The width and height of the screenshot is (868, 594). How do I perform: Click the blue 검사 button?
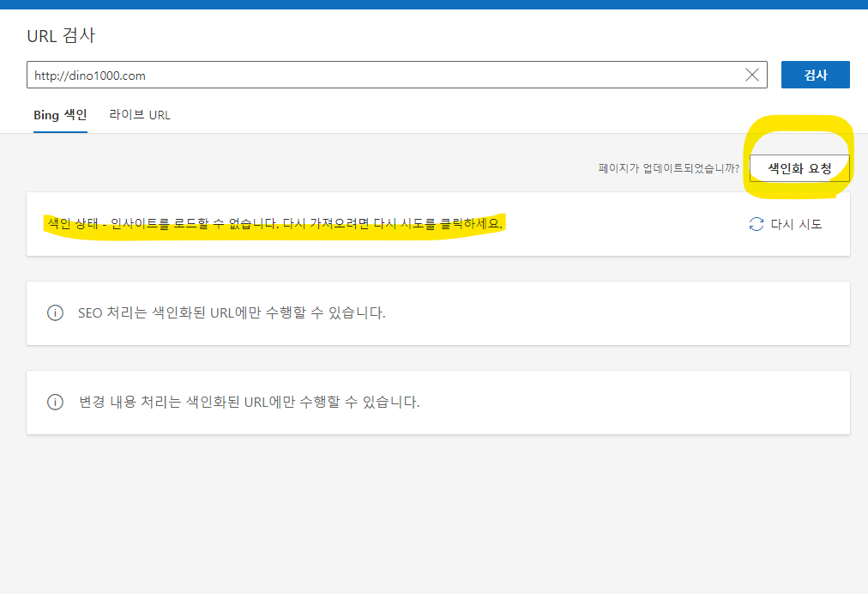pyautogui.click(x=815, y=75)
